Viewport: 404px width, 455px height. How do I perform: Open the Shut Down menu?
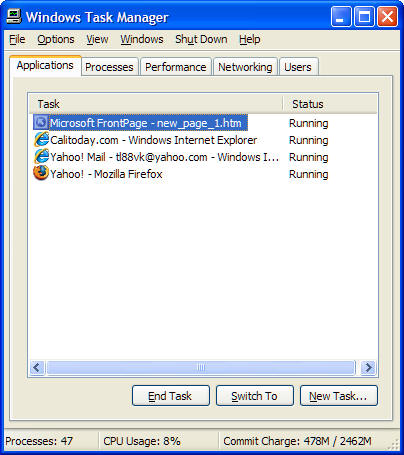click(x=201, y=39)
